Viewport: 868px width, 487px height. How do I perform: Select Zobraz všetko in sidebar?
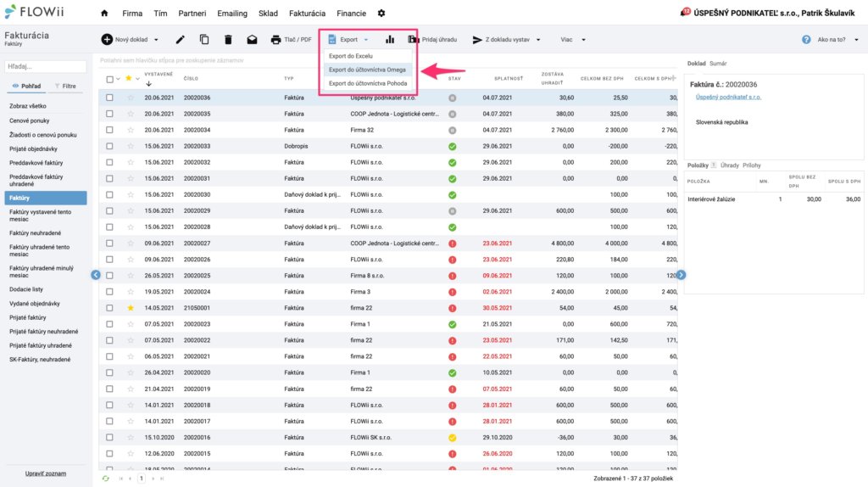[28, 106]
